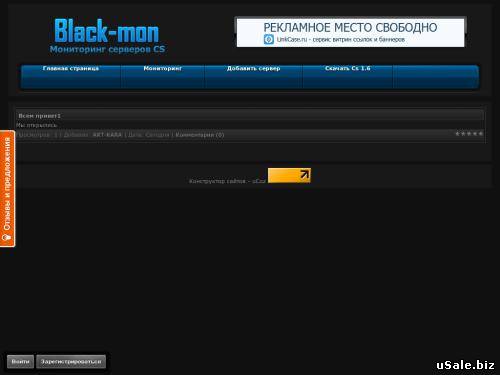Click the 'Конструктор сайтов - uCoz' link
The height and width of the screenshot is (375, 500).
[227, 181]
